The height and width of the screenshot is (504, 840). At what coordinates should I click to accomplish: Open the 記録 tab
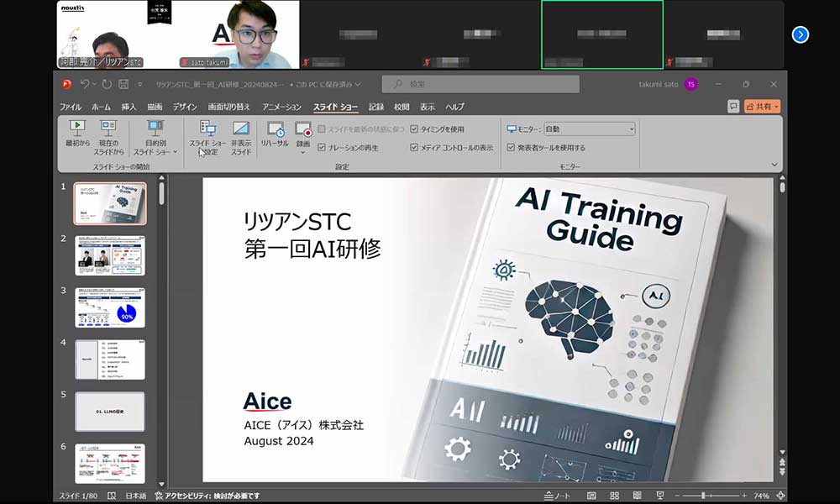(x=376, y=107)
